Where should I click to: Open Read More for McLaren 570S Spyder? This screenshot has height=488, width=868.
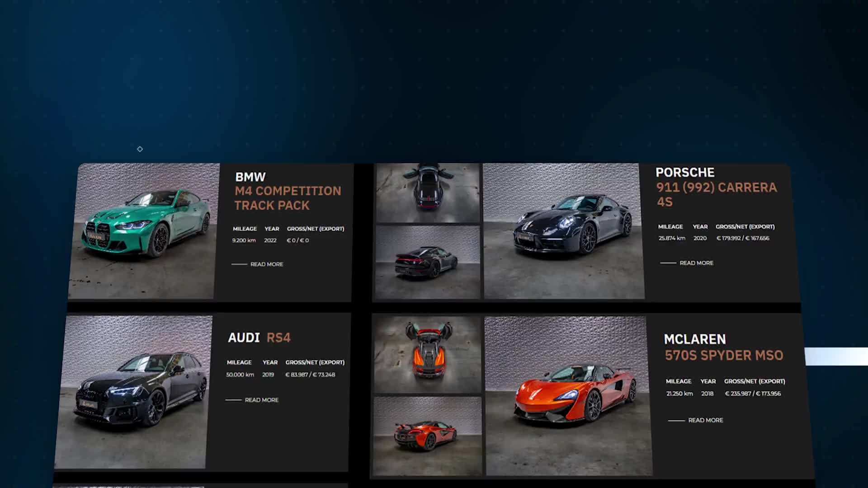point(696,420)
